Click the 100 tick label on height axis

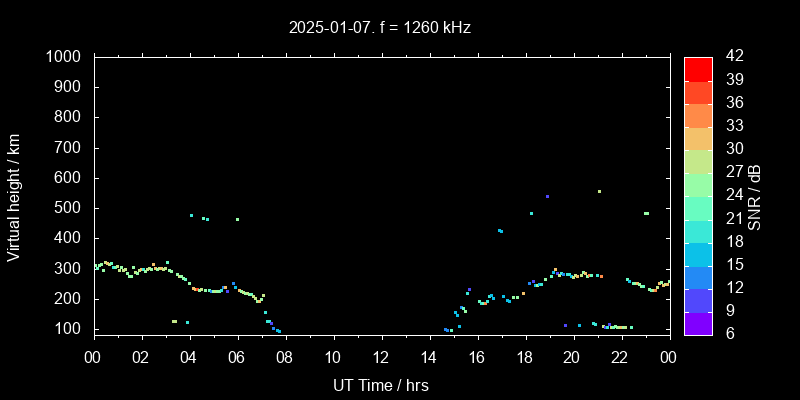click(x=69, y=329)
